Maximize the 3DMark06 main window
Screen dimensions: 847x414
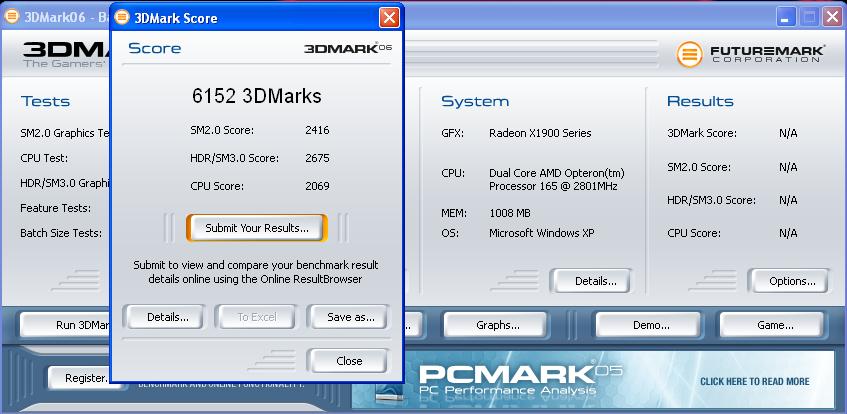click(x=810, y=17)
